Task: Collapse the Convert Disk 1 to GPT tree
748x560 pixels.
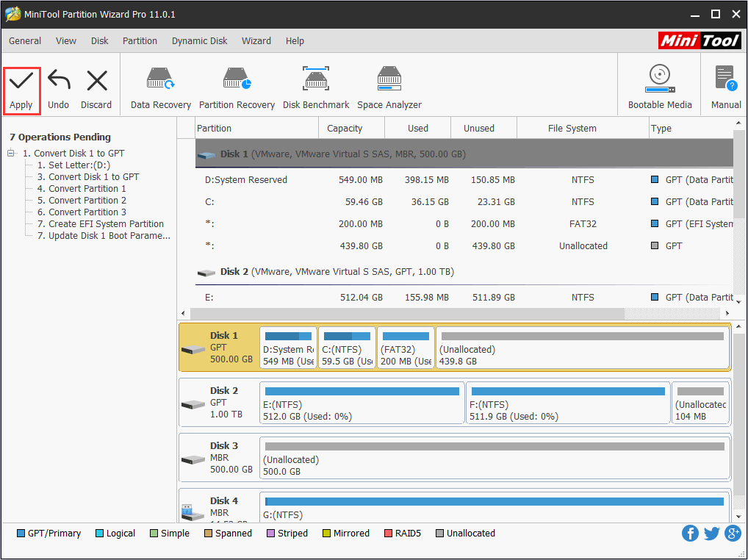Action: coord(11,154)
